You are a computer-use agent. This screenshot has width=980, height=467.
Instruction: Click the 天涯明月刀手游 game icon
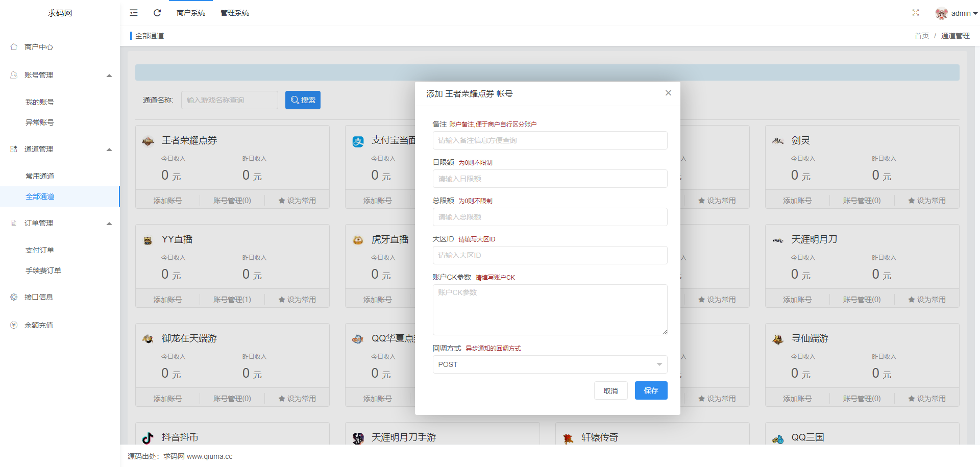[358, 438]
